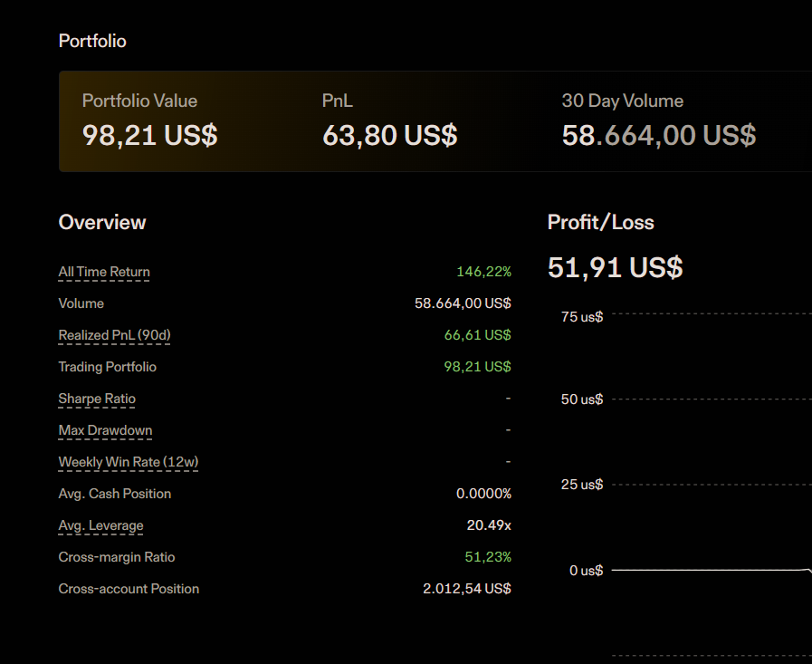Click the 75 us$ chart axis label
Viewport: 812px width, 664px height.
[582, 317]
